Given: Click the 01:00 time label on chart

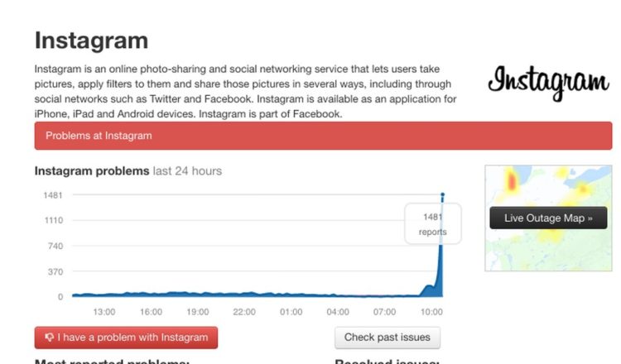Looking at the screenshot, I should (291, 312).
